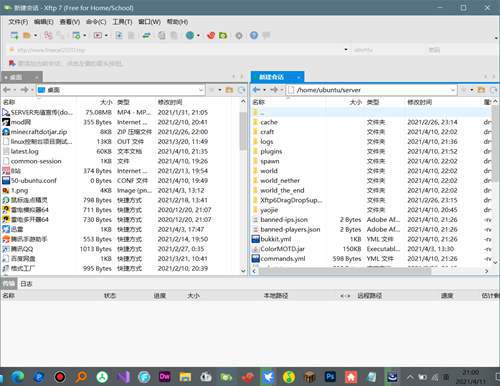Image resolution: width=500 pixels, height=386 pixels.
Task: Expand the globe icon dropdown arrow
Action: (198, 35)
